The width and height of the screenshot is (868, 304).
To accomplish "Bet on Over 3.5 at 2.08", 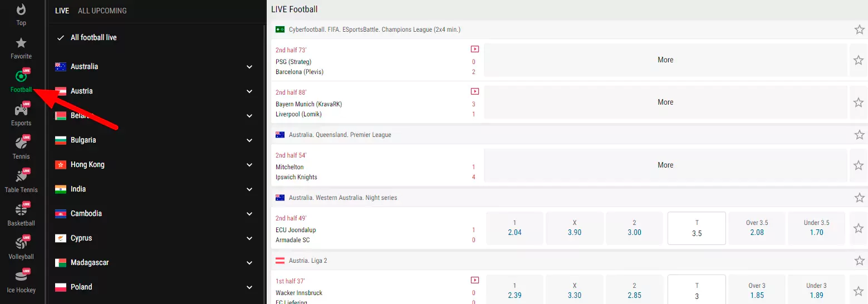I will [757, 228].
